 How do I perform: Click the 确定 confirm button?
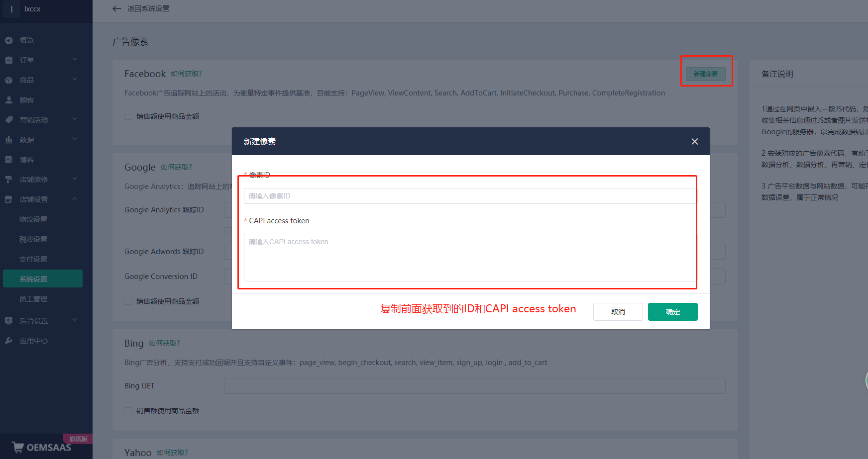(673, 312)
